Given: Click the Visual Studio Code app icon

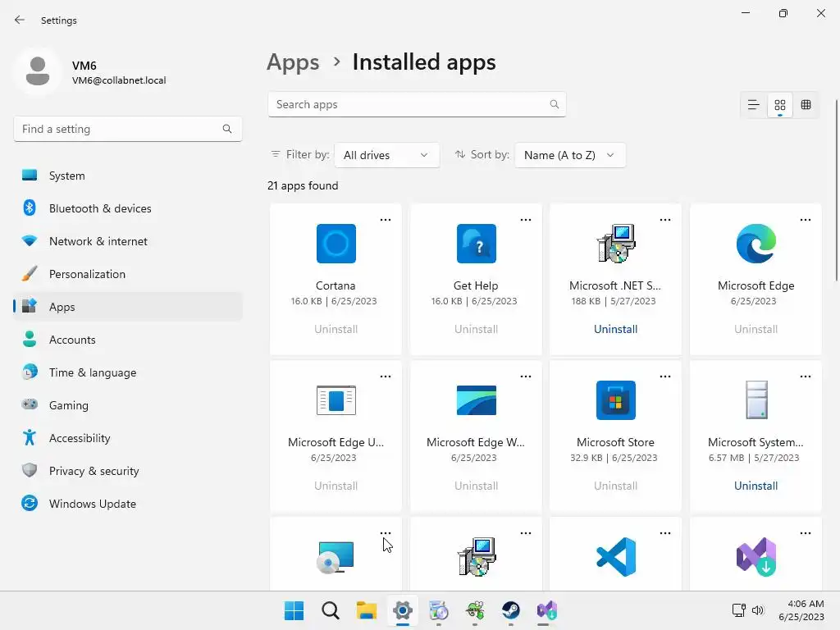Looking at the screenshot, I should pos(615,557).
